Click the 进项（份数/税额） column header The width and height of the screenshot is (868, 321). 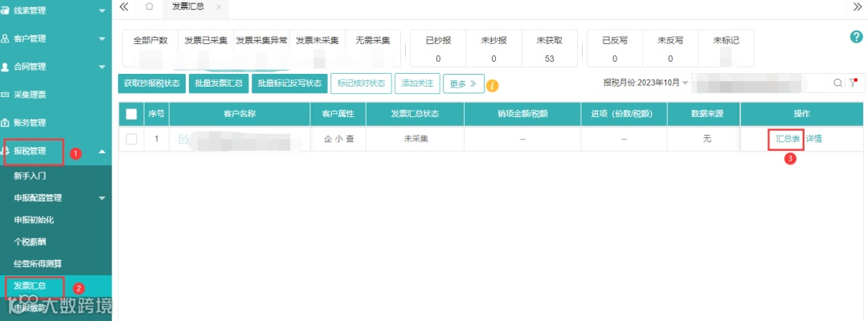click(624, 114)
